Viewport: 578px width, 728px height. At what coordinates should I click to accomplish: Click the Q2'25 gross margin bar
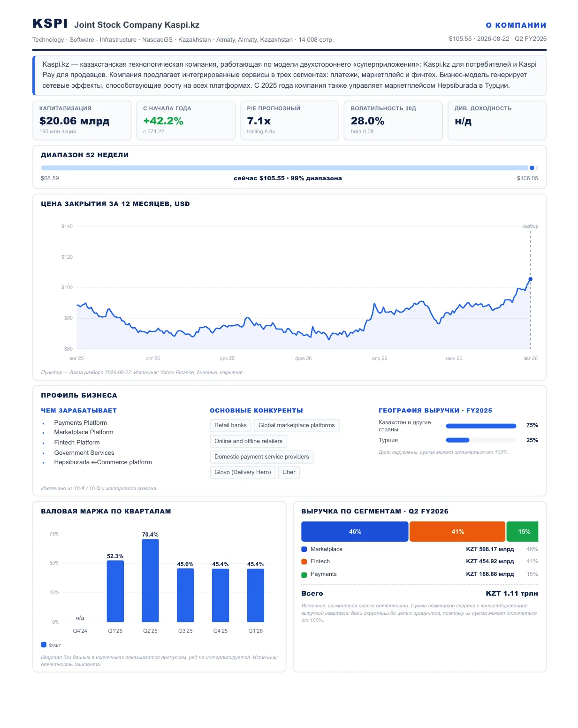click(150, 581)
